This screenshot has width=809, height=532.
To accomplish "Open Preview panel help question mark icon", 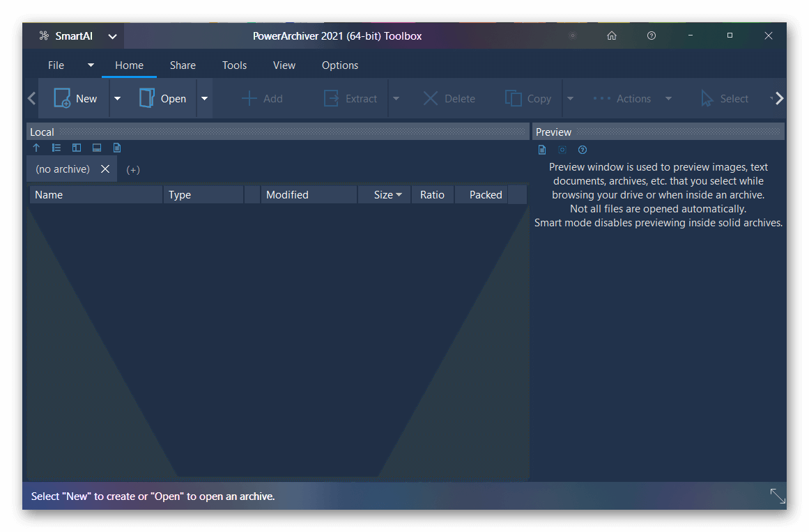I will coord(583,150).
